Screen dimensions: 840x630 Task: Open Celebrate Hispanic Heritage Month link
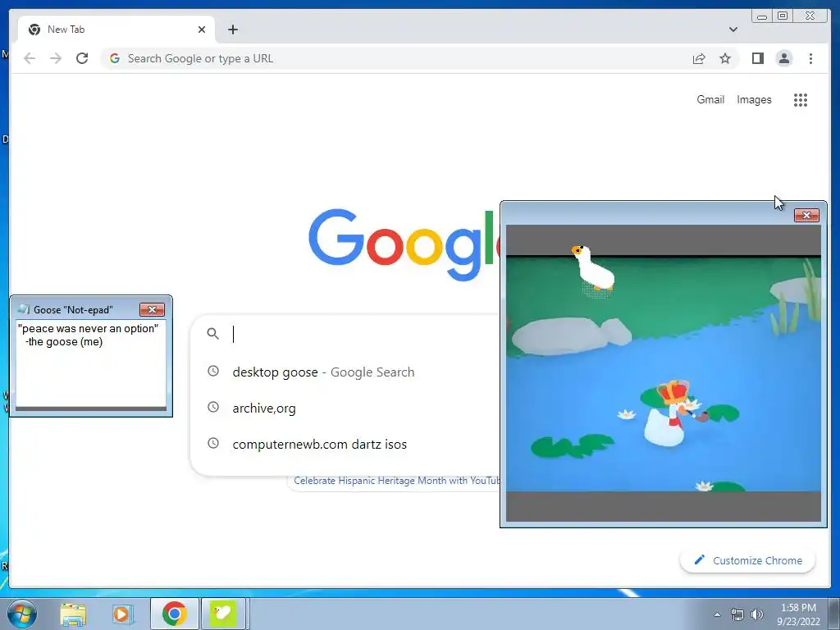tap(396, 481)
